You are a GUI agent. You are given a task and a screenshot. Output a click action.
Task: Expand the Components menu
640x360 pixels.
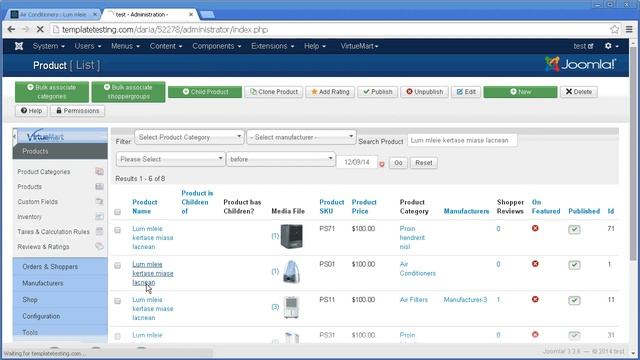(x=217, y=46)
